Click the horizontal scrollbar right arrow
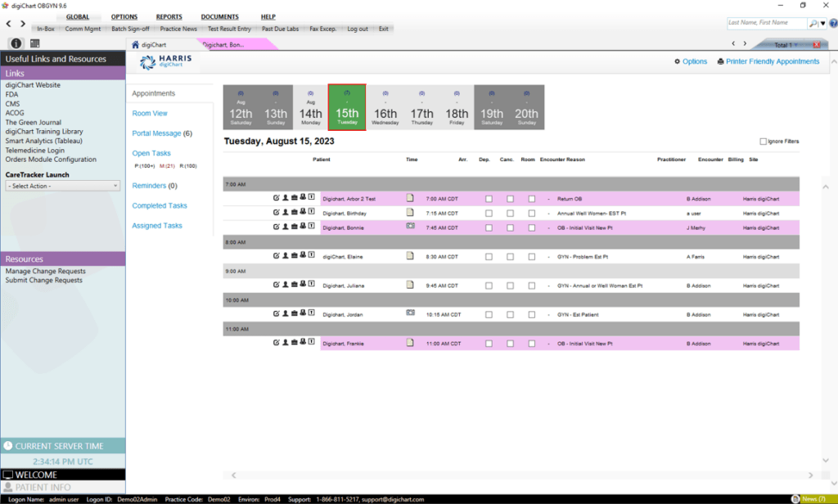This screenshot has width=838, height=504. 811,475
